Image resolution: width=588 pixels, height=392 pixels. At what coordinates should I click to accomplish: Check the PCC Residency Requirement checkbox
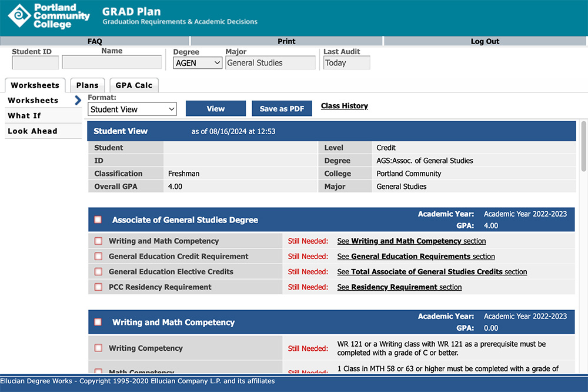[x=98, y=287]
